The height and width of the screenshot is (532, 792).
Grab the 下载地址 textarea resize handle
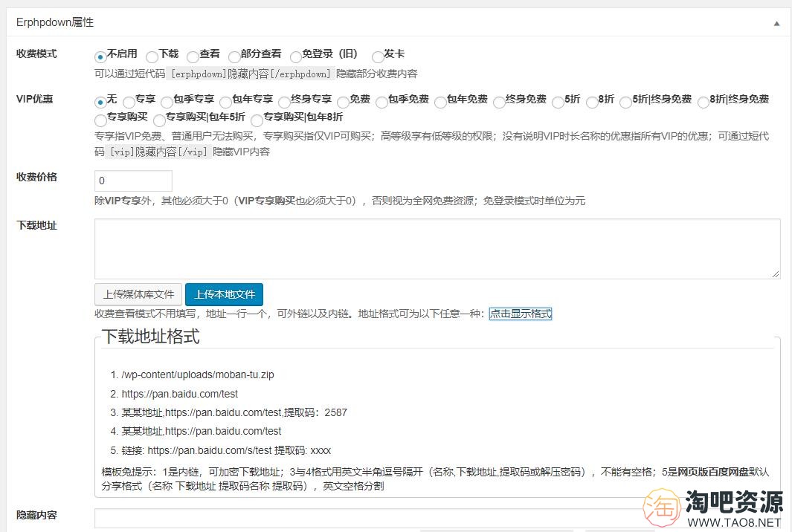click(776, 274)
